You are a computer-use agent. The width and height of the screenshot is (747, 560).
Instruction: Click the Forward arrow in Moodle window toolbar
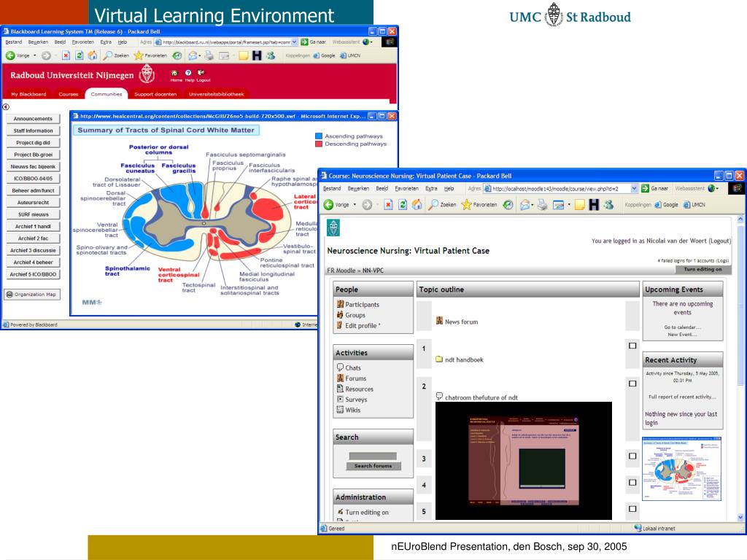[x=367, y=205]
